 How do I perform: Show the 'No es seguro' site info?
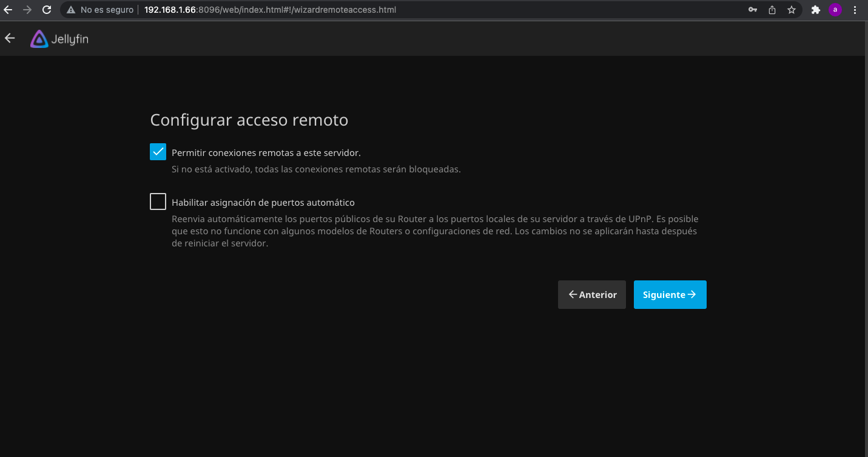coord(100,10)
